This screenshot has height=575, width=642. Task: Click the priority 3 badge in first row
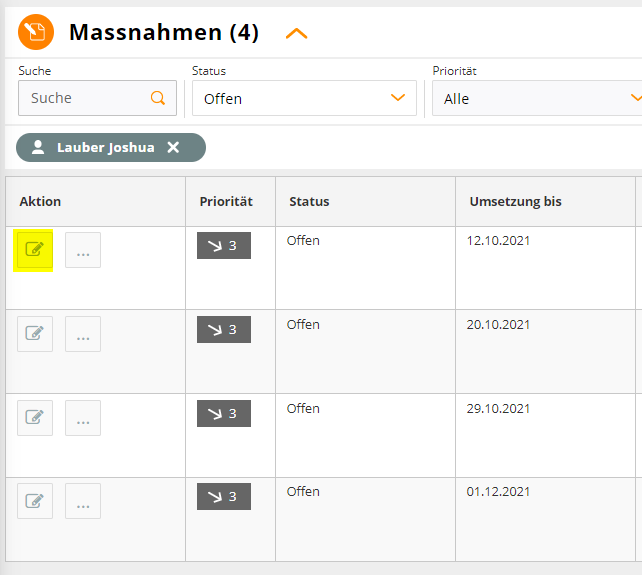click(x=224, y=245)
